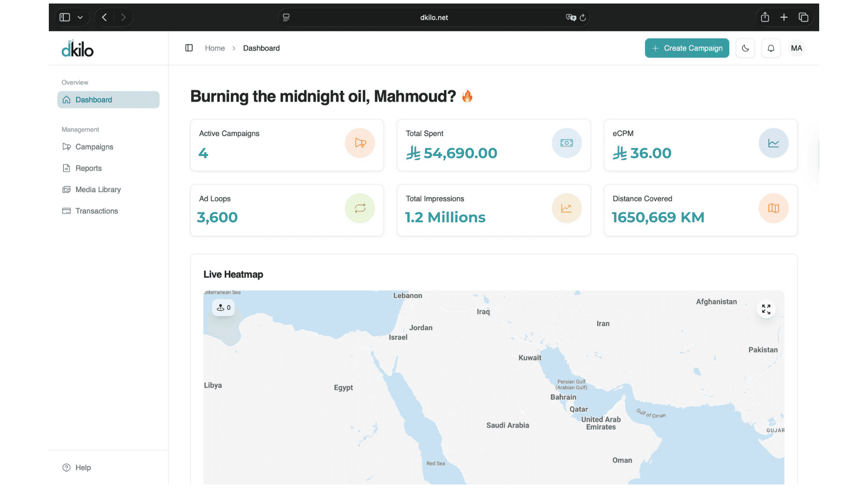Expand the browser sidebar dropdown chevron
This screenshot has width=868, height=488.
pos(80,18)
